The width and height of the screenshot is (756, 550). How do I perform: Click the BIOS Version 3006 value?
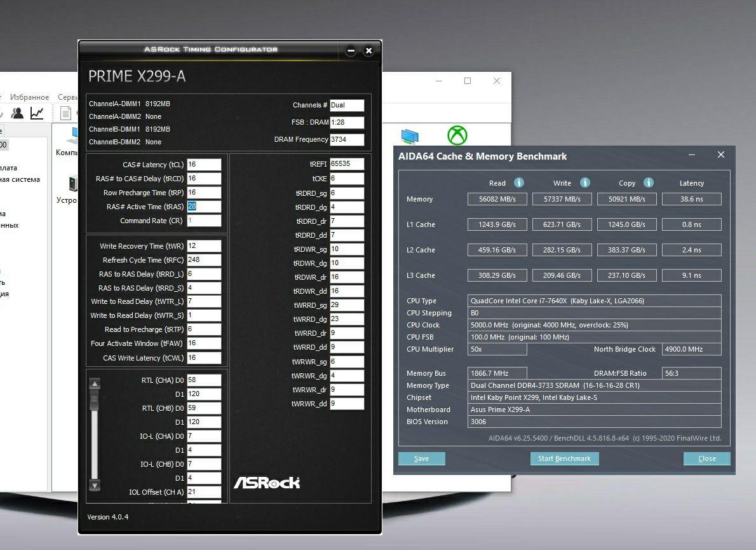pyautogui.click(x=594, y=422)
